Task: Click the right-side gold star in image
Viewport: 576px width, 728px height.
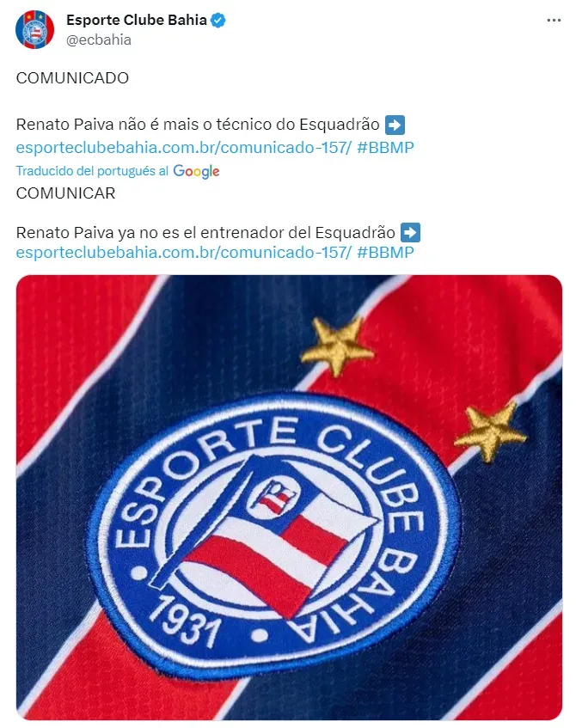Action: pyautogui.click(x=490, y=431)
